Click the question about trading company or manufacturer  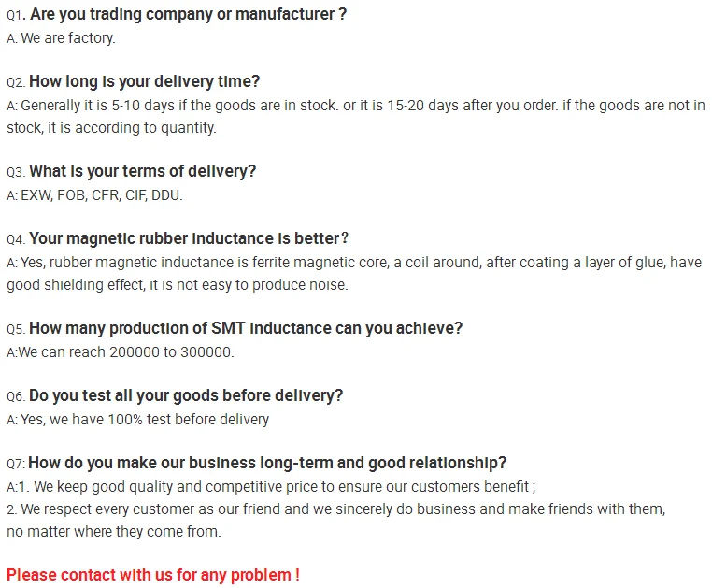[188, 15]
